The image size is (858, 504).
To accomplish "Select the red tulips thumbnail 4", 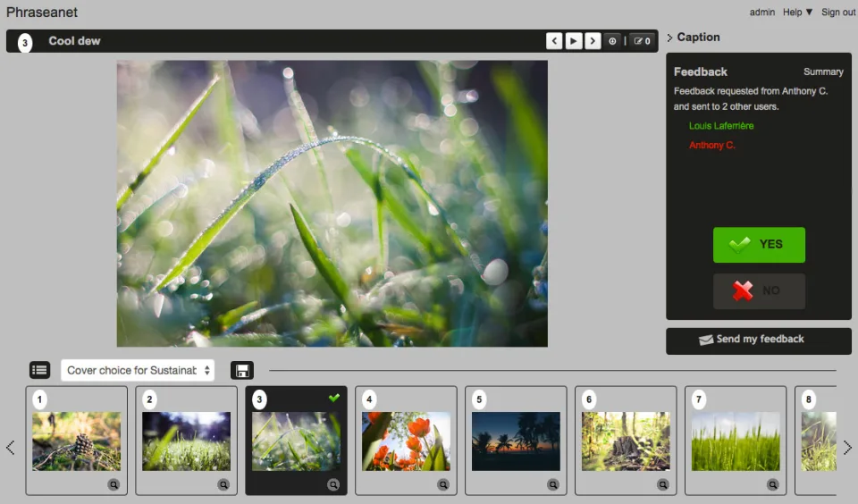I will tap(406, 441).
